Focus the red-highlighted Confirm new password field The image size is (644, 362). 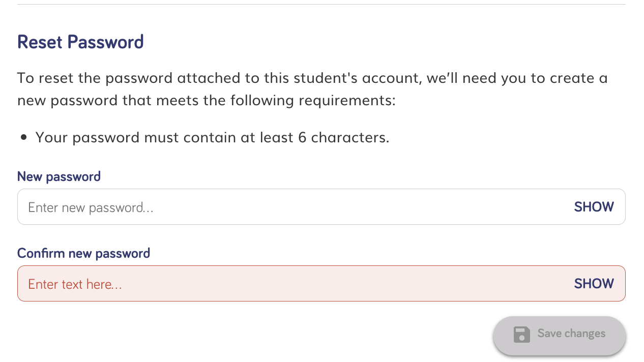point(321,284)
